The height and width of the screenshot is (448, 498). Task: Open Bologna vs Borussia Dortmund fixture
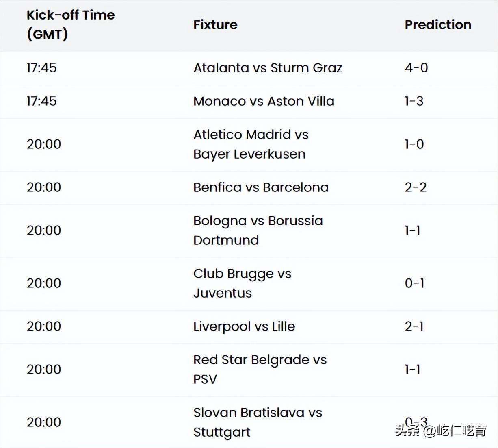[x=258, y=231]
